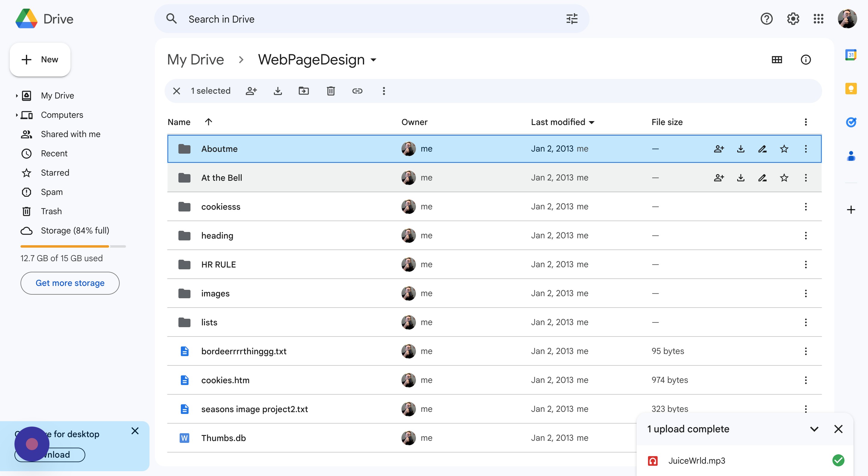868x476 pixels.
Task: Open the Google Keep side panel icon
Action: click(x=851, y=89)
